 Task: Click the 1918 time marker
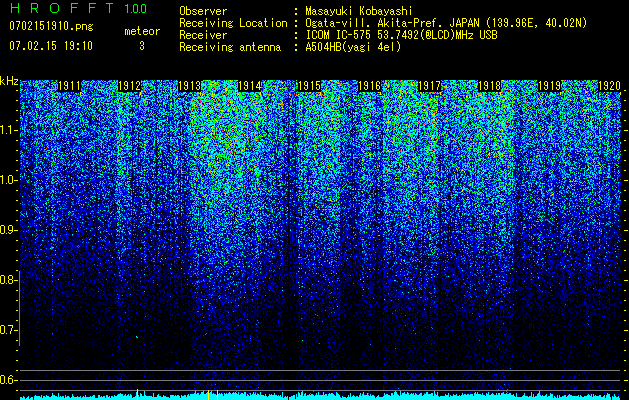click(x=489, y=86)
